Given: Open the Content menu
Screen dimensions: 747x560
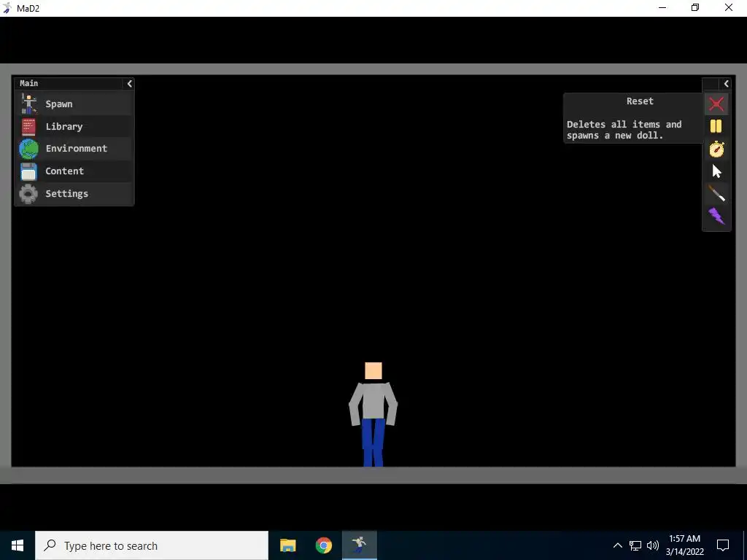Looking at the screenshot, I should [74, 171].
